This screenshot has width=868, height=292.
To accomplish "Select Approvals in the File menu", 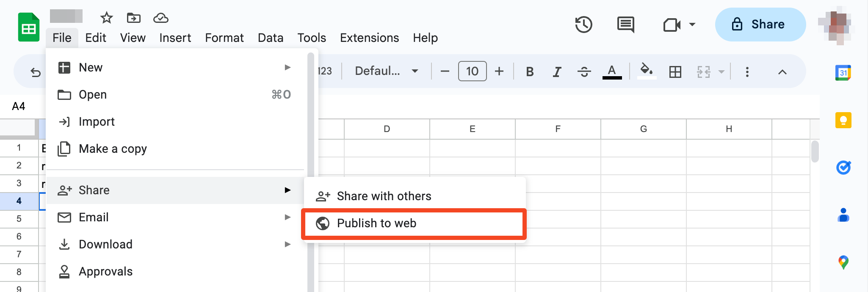I will pos(175,271).
